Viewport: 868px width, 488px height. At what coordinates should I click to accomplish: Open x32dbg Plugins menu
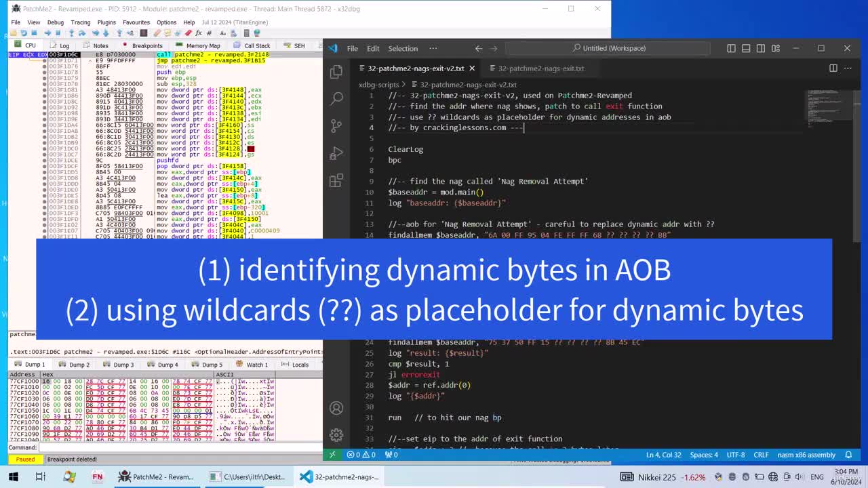point(106,22)
